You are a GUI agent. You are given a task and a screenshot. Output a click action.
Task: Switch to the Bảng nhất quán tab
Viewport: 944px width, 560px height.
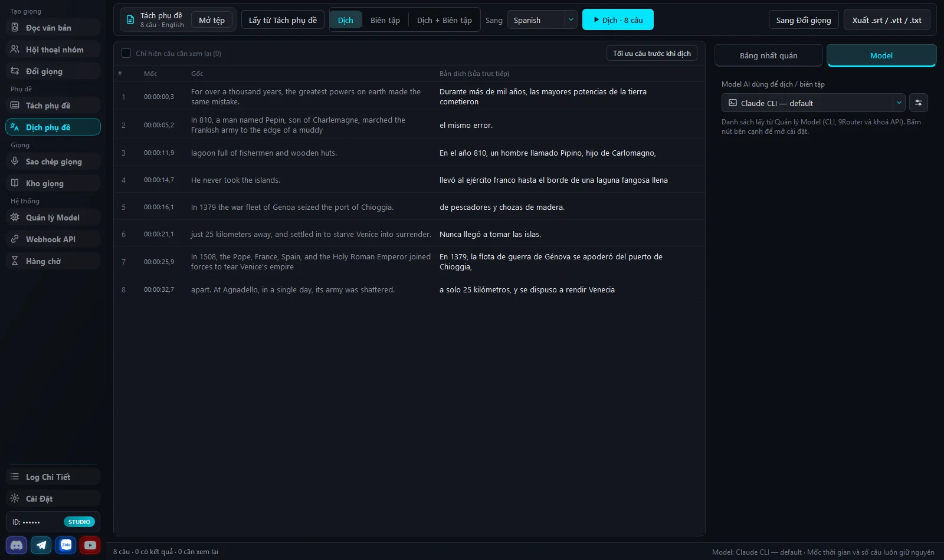pos(768,55)
